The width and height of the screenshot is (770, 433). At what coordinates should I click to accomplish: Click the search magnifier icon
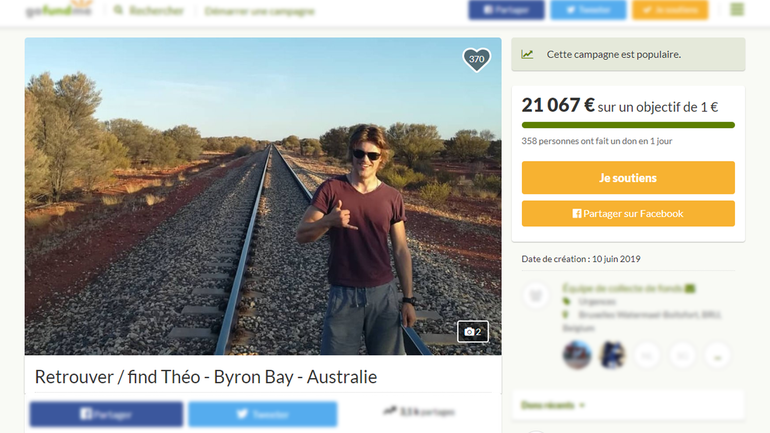coord(119,11)
